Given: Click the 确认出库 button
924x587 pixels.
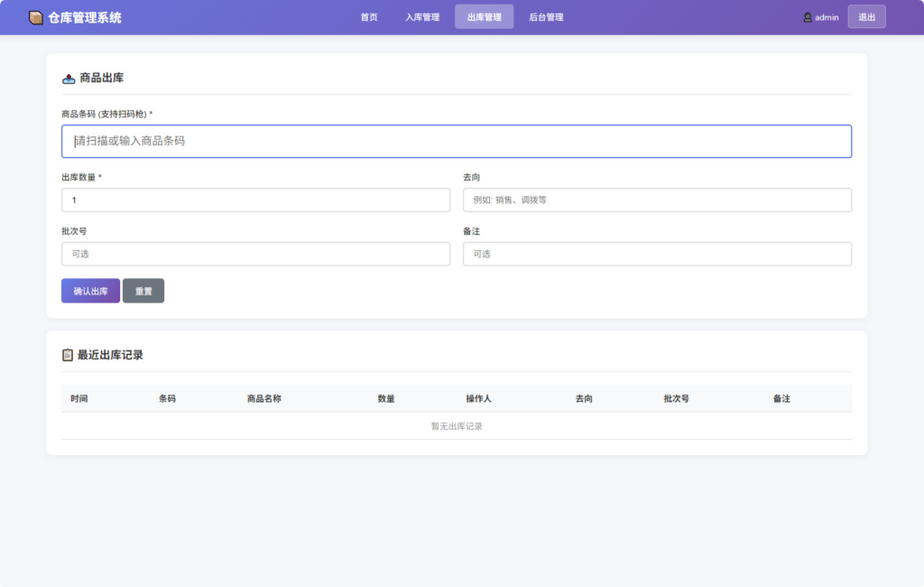Looking at the screenshot, I should point(91,291).
